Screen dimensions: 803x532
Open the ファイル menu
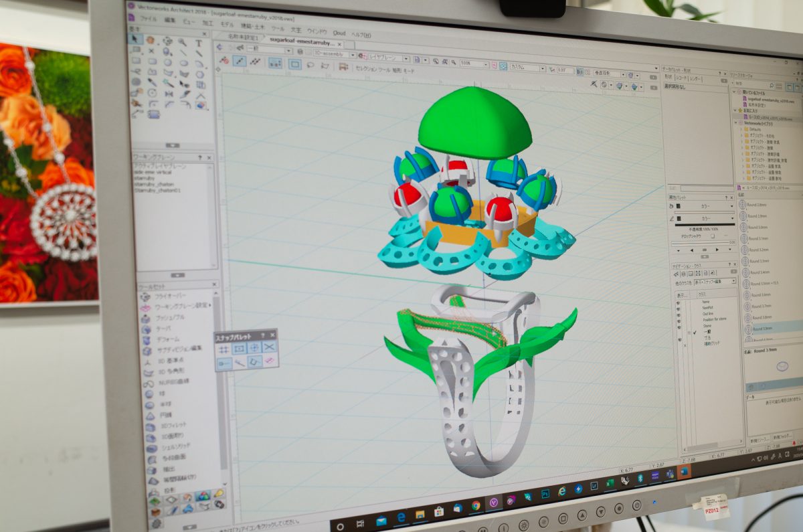coord(148,19)
